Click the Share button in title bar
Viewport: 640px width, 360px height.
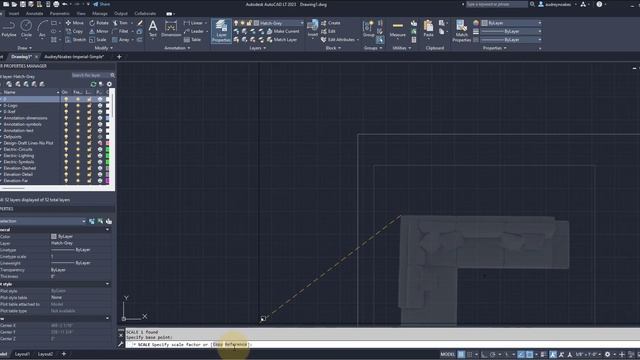tap(102, 4)
